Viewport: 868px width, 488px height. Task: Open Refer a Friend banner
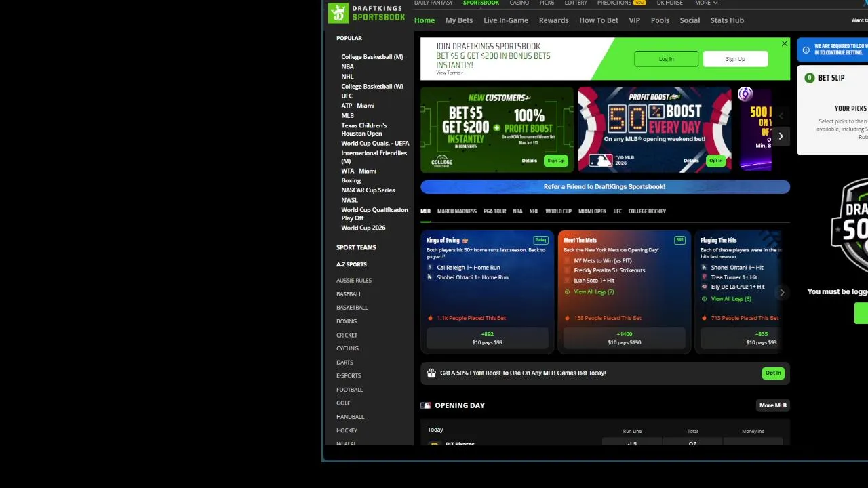(605, 187)
